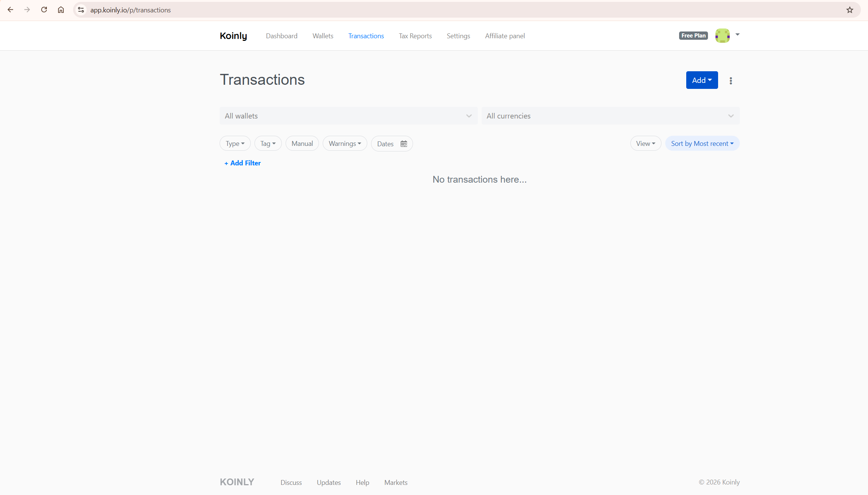This screenshot has height=495, width=868.
Task: Reload the Transactions page
Action: coord(44,10)
